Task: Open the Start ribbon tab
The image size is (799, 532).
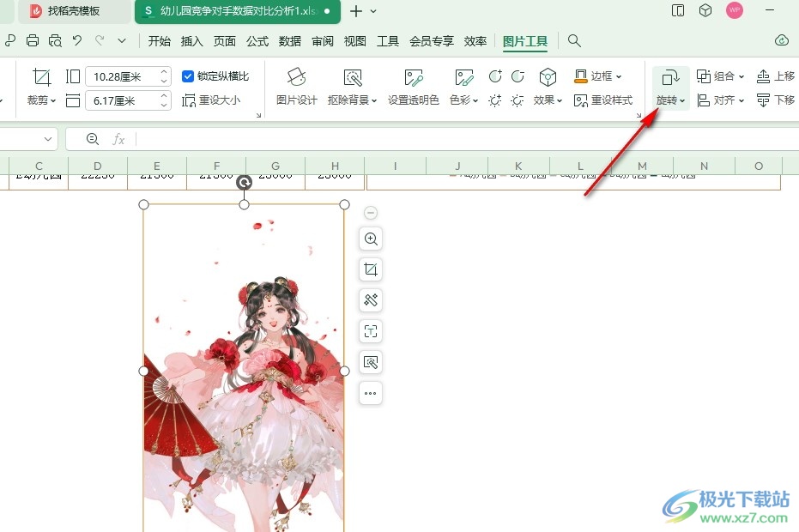Action: point(159,41)
